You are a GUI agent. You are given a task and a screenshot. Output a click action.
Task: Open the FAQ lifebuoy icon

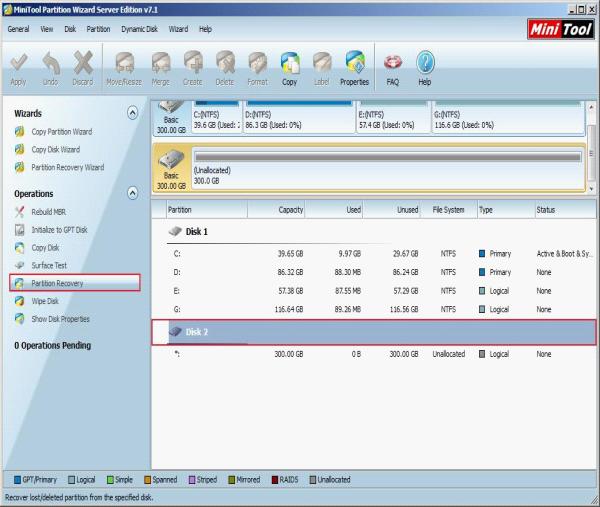point(393,69)
